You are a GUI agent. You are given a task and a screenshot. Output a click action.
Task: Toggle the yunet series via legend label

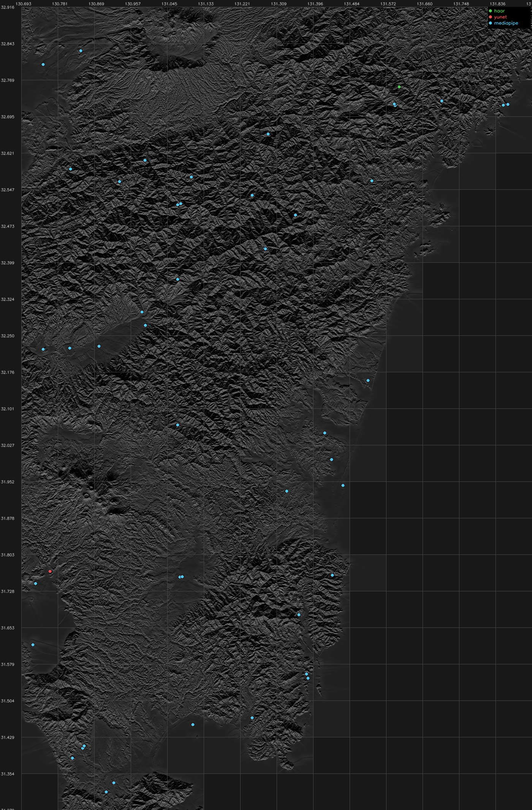pos(500,17)
